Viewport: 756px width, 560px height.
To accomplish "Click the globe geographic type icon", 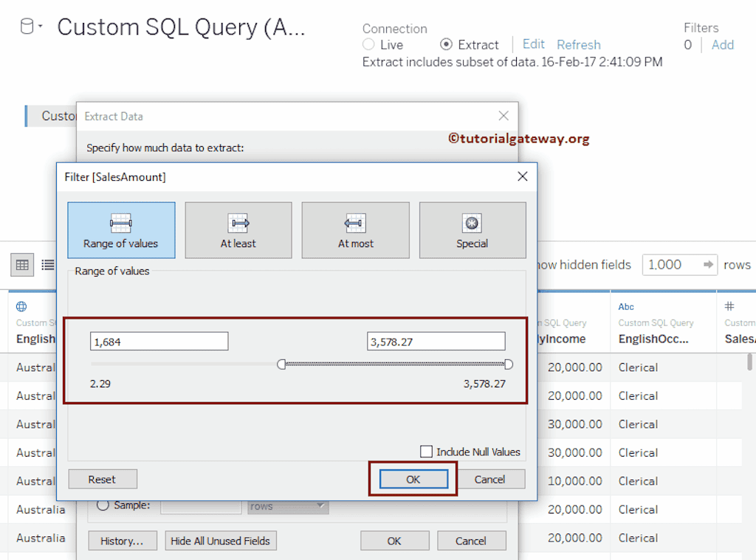I will point(21,306).
